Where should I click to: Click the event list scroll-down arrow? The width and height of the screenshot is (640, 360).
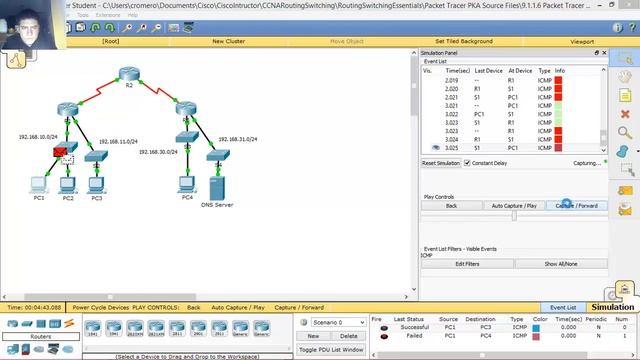604,150
